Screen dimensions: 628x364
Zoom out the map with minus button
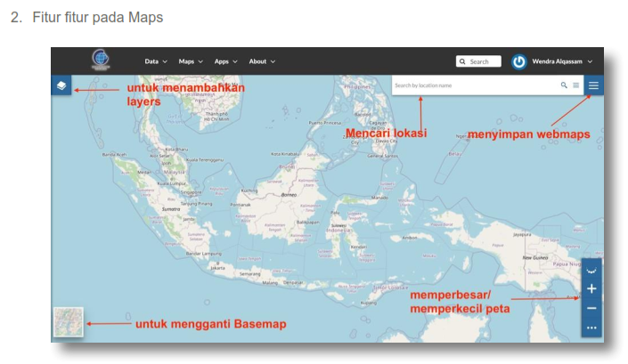591,309
